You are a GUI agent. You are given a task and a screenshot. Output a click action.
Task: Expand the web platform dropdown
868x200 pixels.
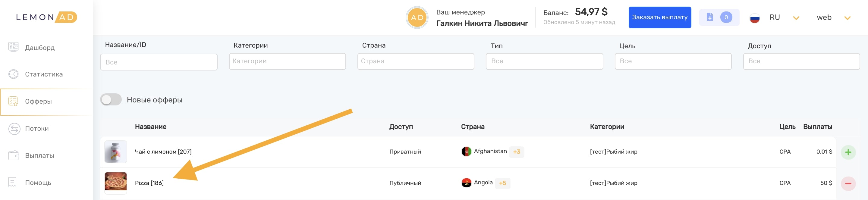[847, 18]
